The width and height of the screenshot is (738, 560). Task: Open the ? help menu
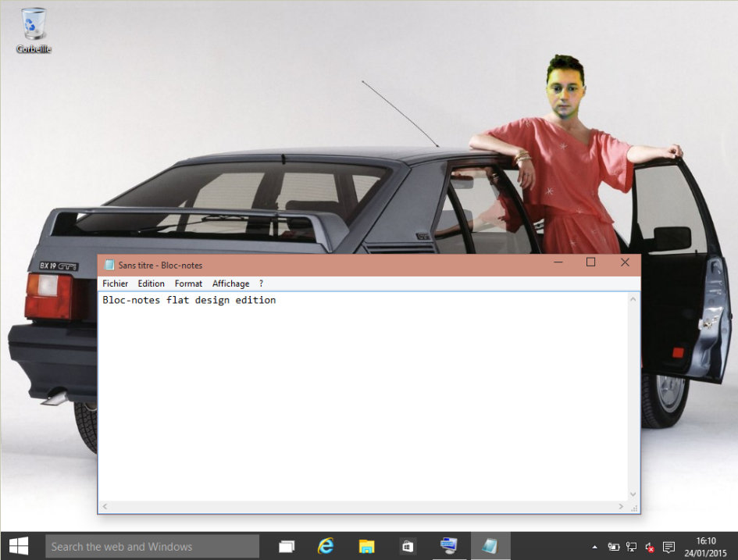[x=261, y=284]
